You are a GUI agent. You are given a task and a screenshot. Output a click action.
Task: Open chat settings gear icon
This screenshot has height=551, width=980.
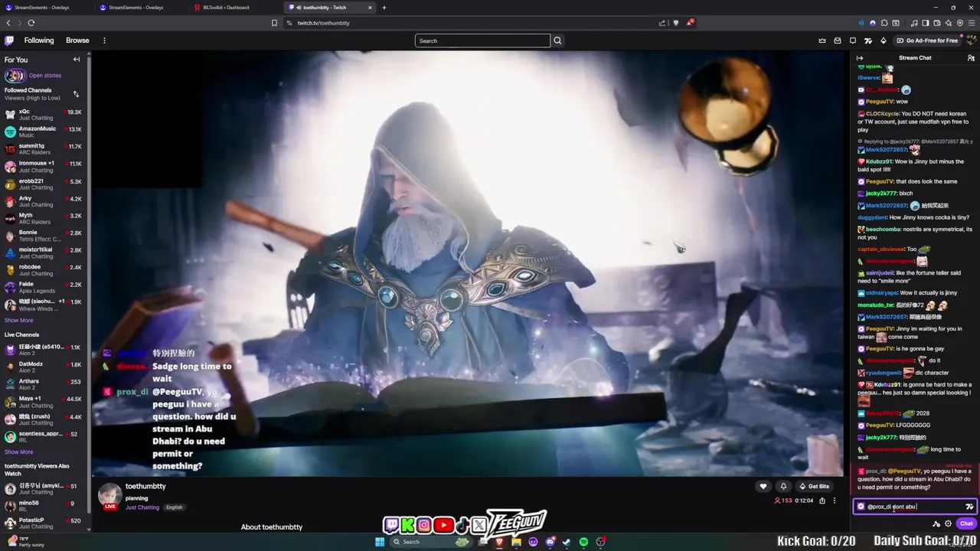coord(948,524)
